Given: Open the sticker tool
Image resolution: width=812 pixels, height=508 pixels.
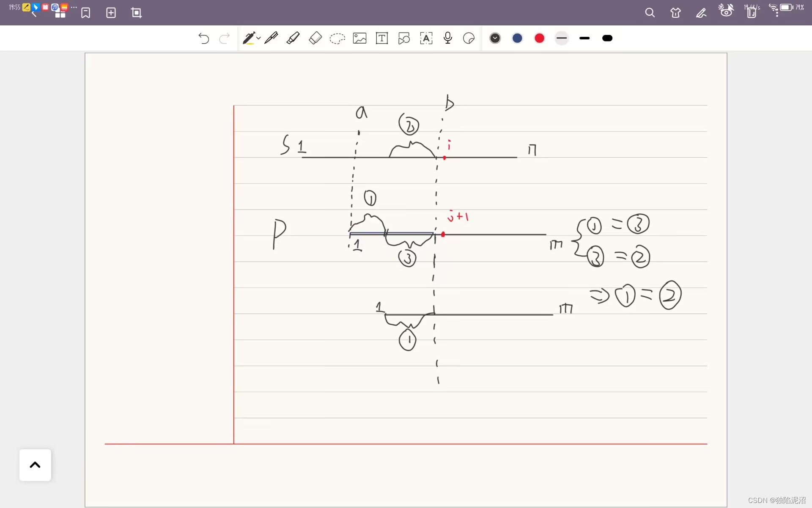Looking at the screenshot, I should 469,38.
